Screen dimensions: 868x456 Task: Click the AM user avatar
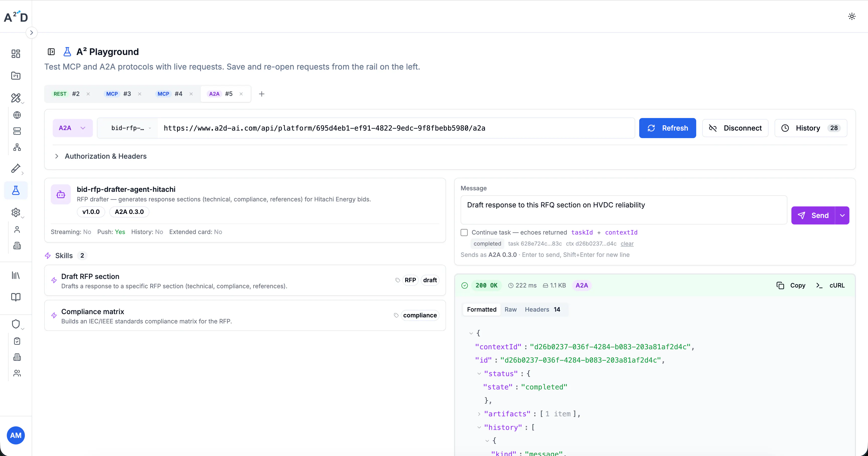point(16,435)
